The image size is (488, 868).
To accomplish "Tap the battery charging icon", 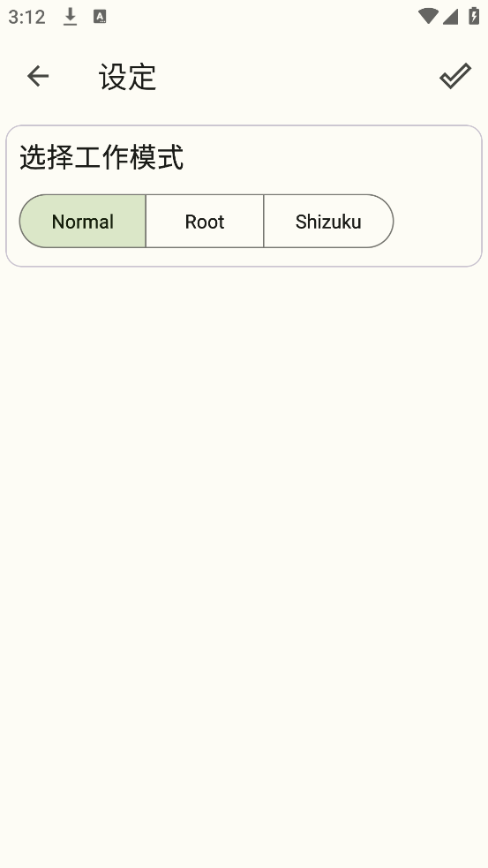I will pos(474,16).
